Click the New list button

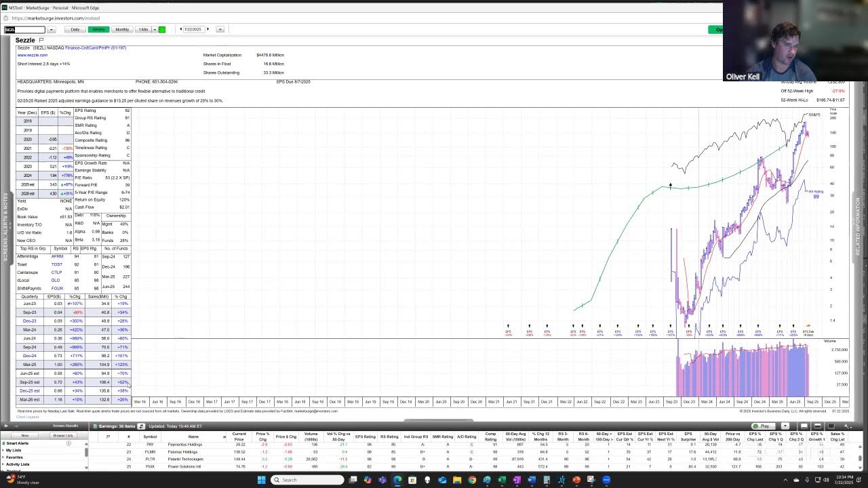(x=25, y=435)
